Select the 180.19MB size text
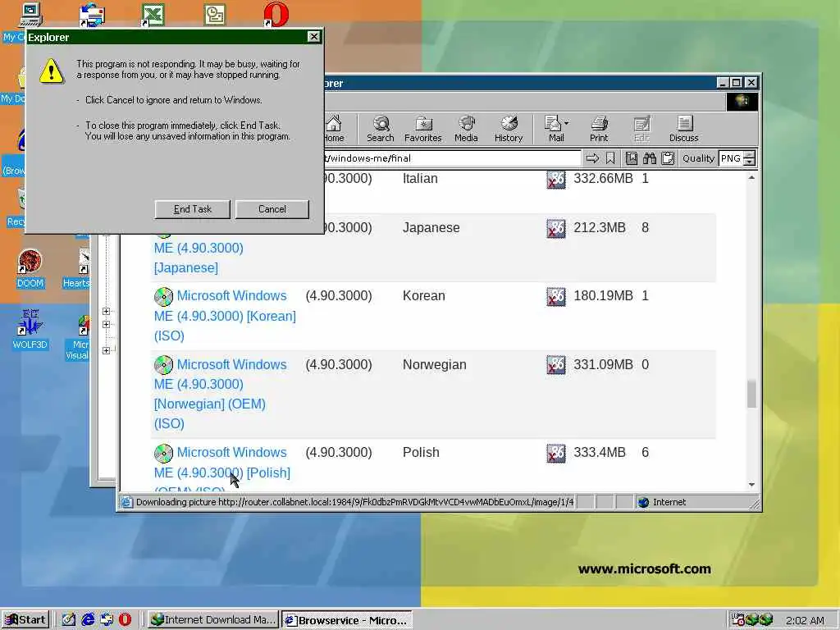This screenshot has width=840, height=630. click(x=603, y=295)
